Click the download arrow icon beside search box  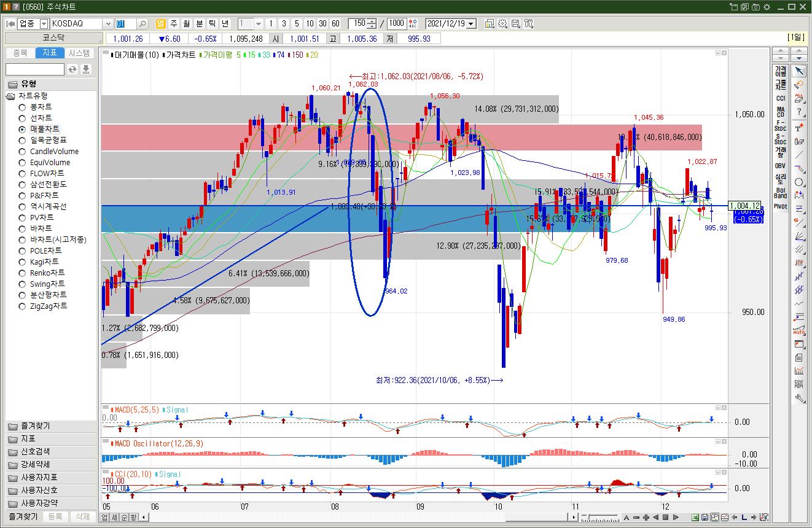(86, 69)
